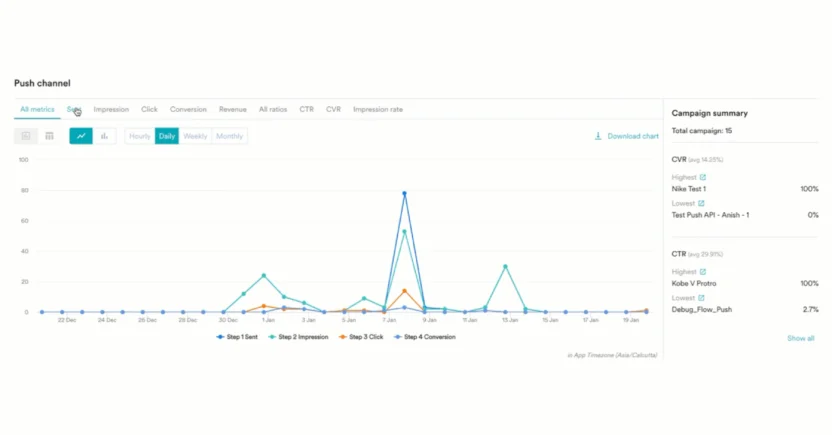The width and height of the screenshot is (832, 435).
Task: Select Weekly granularity
Action: [x=195, y=136]
